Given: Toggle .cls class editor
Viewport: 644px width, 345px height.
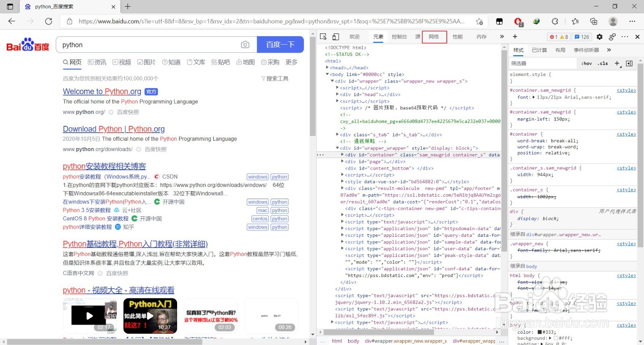Looking at the screenshot, I should (603, 64).
